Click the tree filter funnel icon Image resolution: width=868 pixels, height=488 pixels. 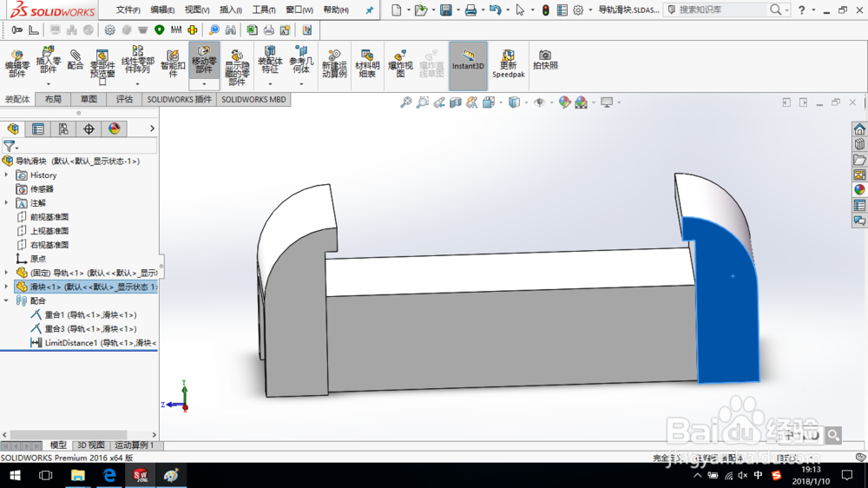coord(10,146)
